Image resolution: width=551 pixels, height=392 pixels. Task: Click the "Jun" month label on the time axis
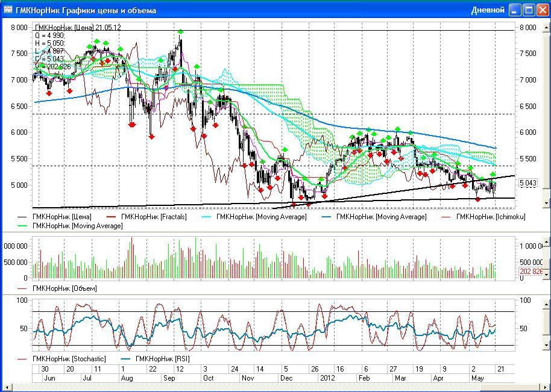(49, 378)
